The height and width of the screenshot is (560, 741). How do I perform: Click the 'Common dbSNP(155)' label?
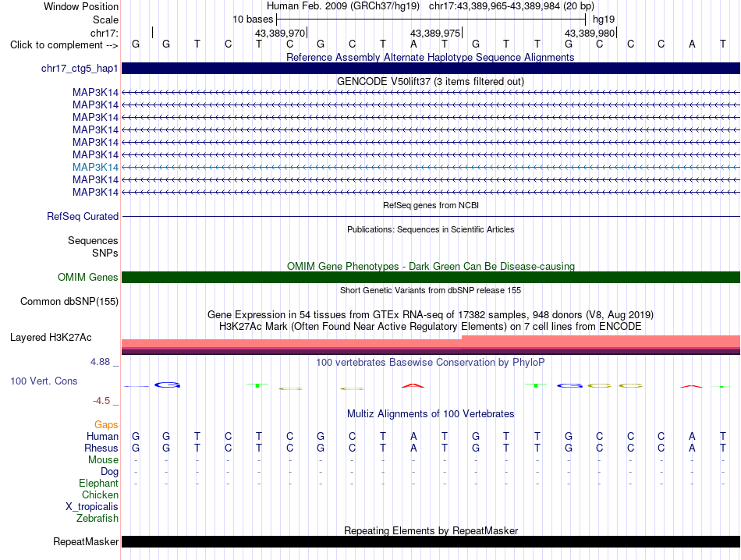pos(69,302)
